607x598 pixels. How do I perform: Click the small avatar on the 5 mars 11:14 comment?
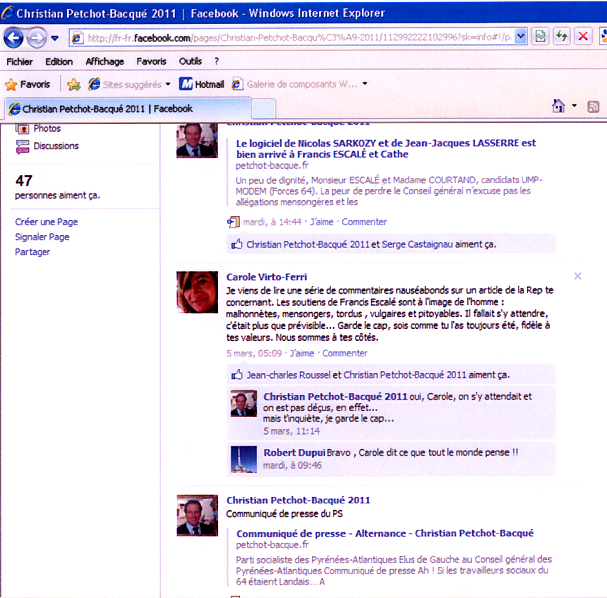pos(243,403)
